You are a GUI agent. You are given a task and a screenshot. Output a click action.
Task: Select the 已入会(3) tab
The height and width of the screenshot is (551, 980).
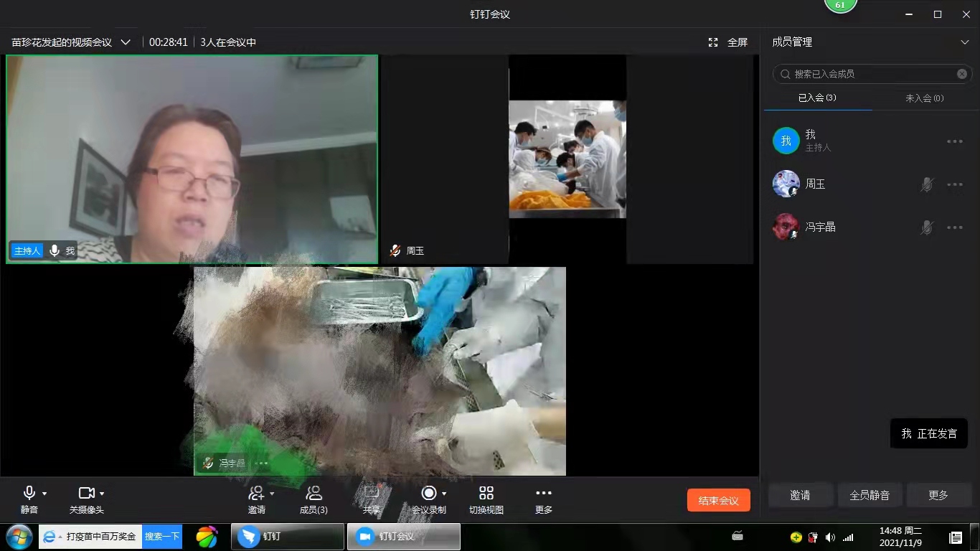coord(817,98)
